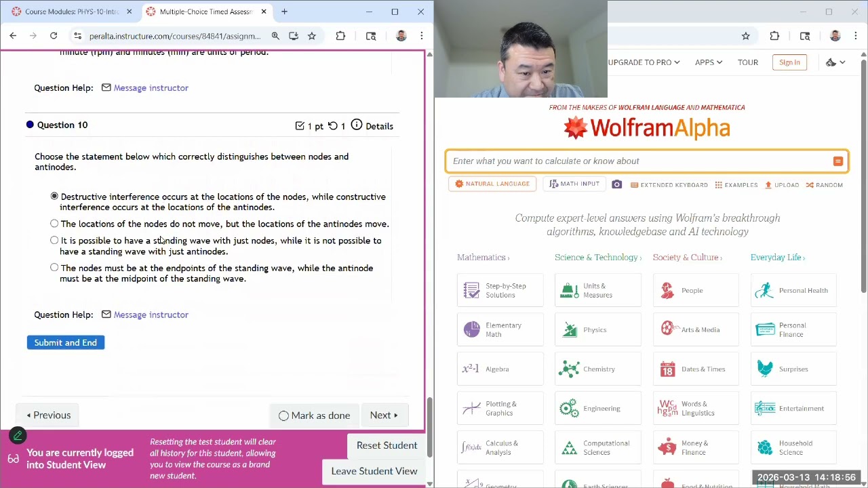Open WolframAlpha Examples
The height and width of the screenshot is (488, 868).
coord(736,185)
